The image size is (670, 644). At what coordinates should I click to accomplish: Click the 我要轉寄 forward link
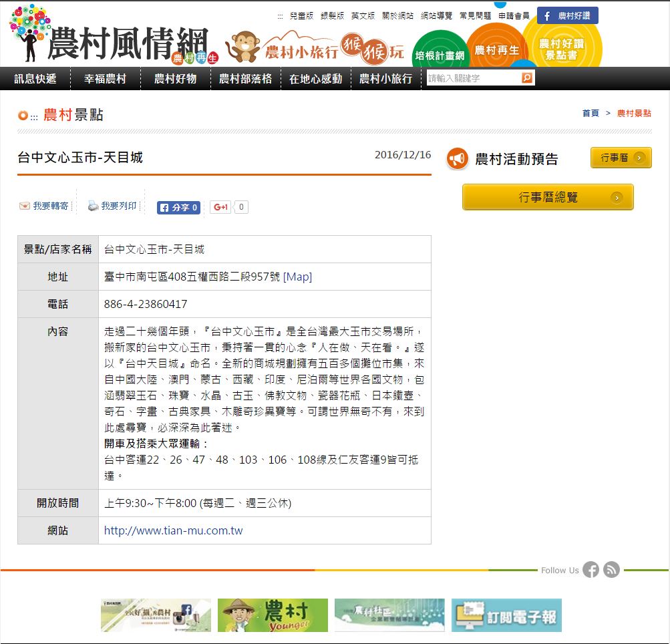[x=44, y=206]
